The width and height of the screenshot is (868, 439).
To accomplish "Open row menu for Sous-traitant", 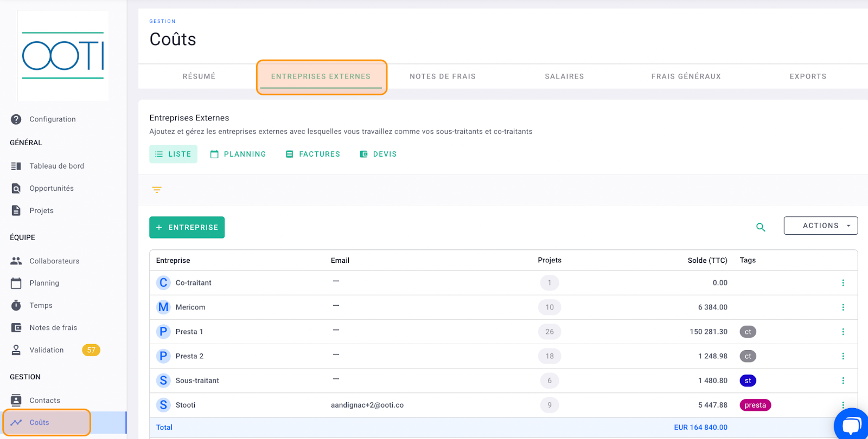I will click(x=843, y=380).
